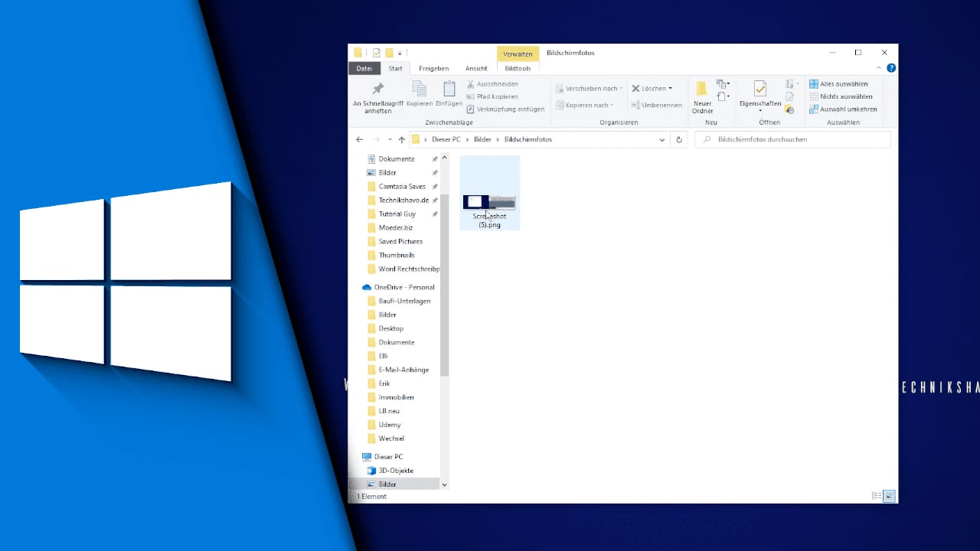The image size is (980, 551).
Task: Open the Datei tab
Action: pyautogui.click(x=364, y=68)
